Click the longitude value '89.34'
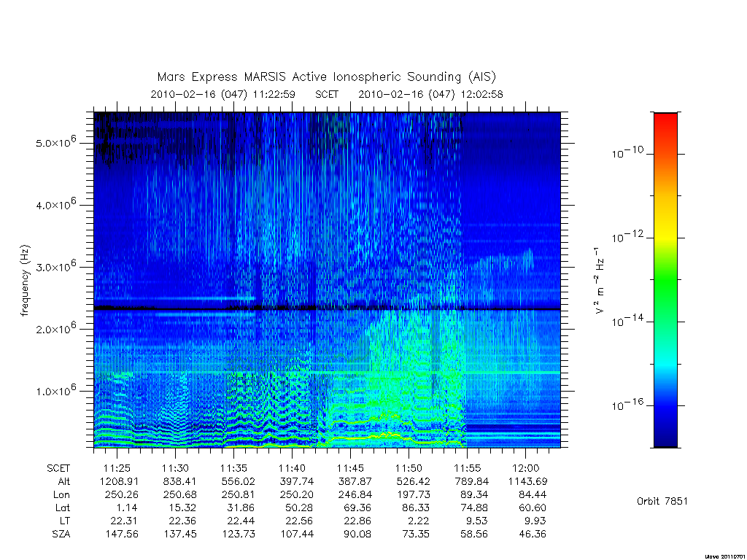The height and width of the screenshot is (560, 747). [474, 495]
